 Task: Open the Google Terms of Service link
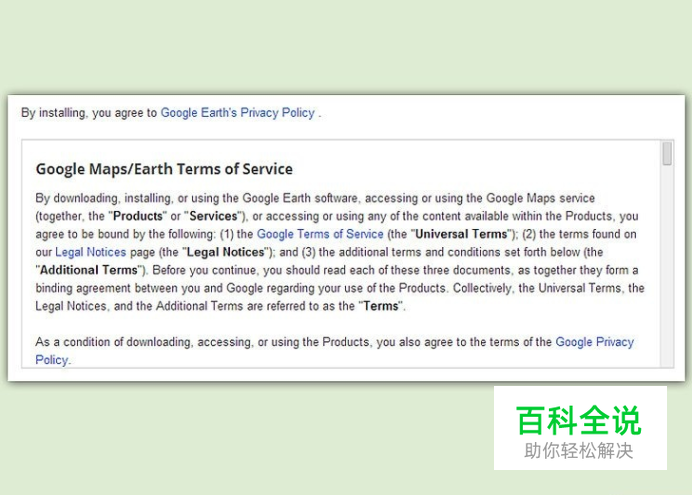click(x=320, y=234)
